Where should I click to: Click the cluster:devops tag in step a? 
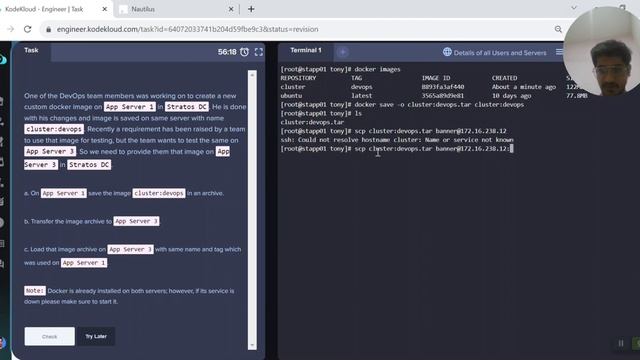click(159, 193)
